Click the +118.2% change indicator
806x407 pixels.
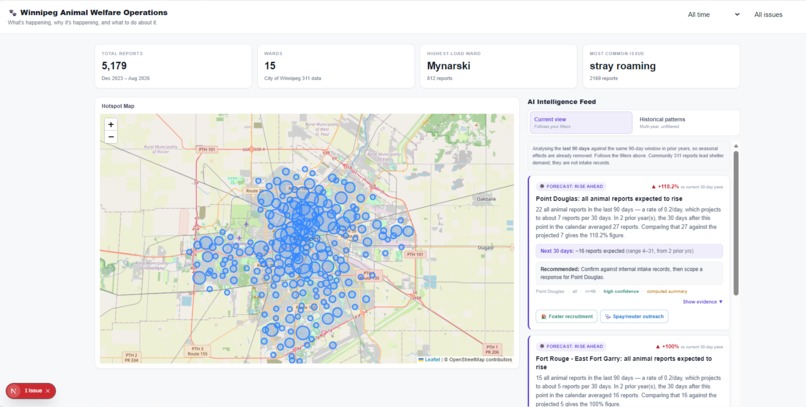(x=665, y=187)
